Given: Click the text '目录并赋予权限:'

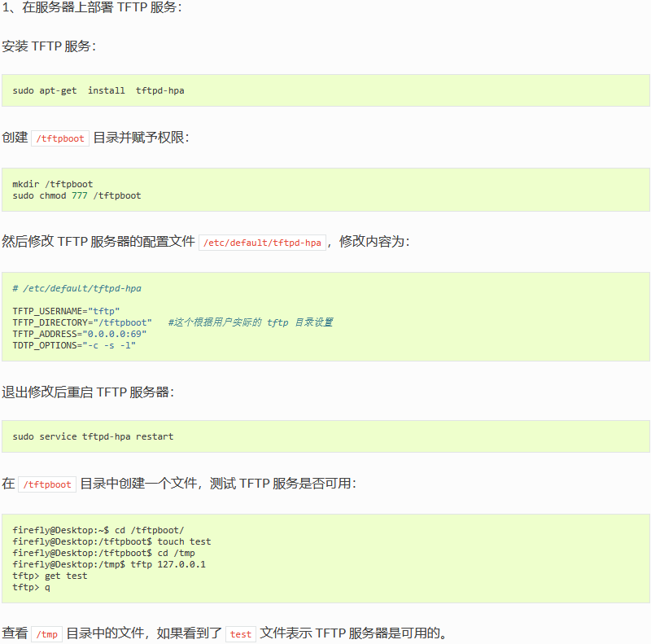Looking at the screenshot, I should (141, 138).
